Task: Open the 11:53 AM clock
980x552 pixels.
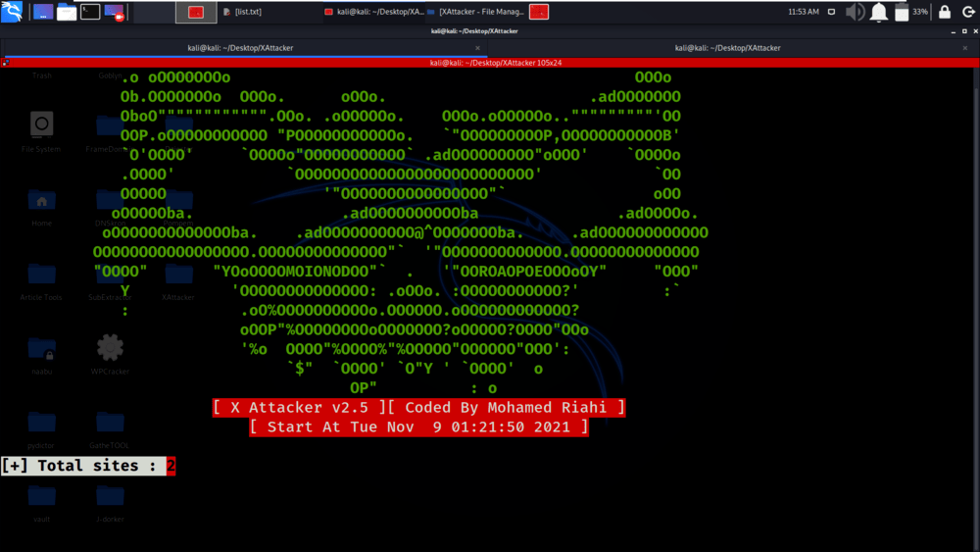Action: tap(804, 12)
